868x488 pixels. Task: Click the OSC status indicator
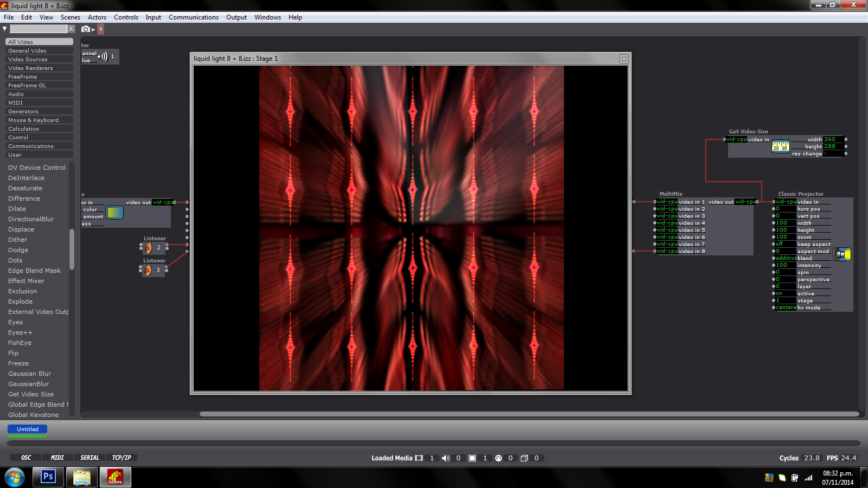(x=26, y=458)
